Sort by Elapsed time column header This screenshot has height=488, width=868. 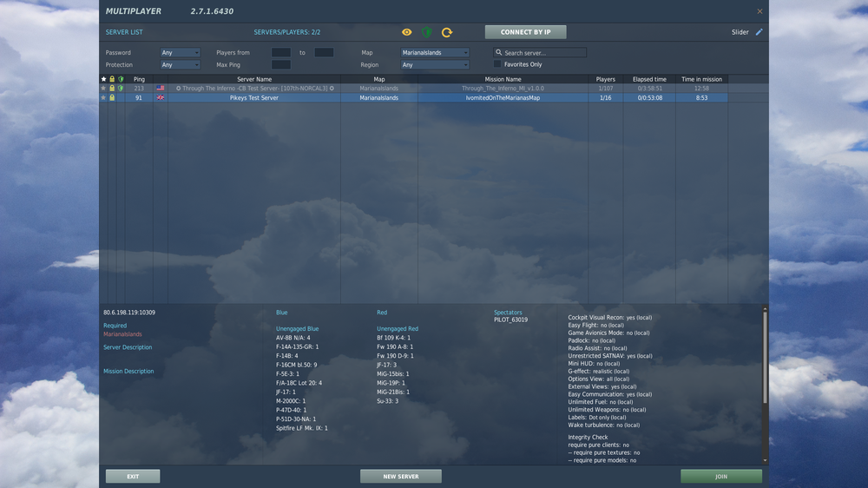point(649,79)
